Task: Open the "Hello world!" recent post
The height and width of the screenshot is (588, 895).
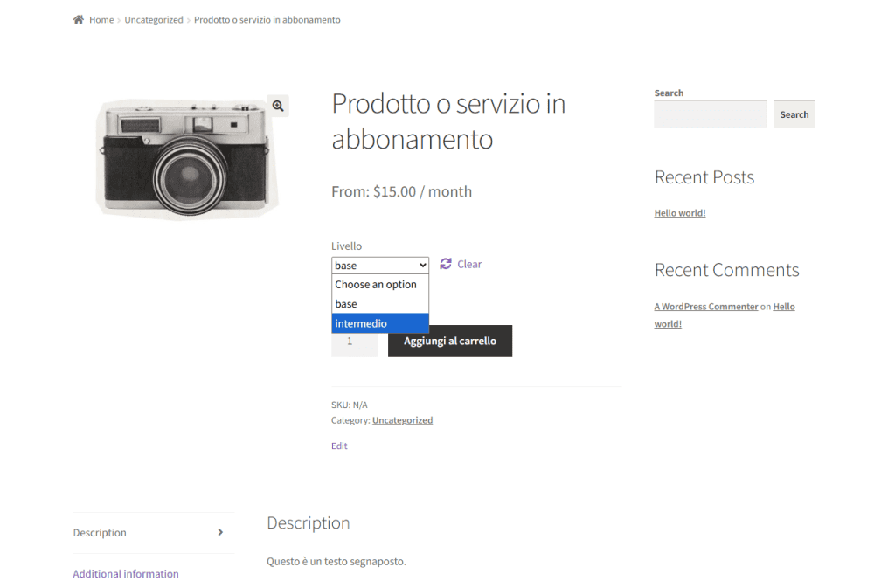Action: pos(680,212)
